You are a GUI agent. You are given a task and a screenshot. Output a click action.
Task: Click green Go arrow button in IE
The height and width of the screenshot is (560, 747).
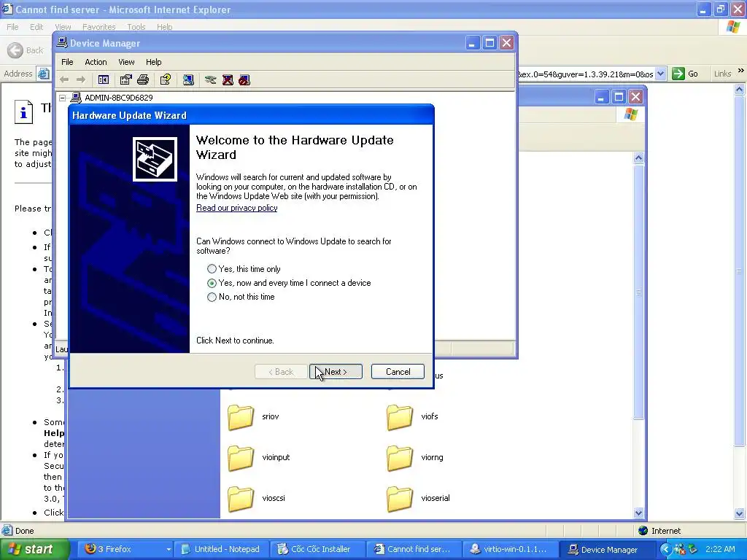tap(678, 74)
